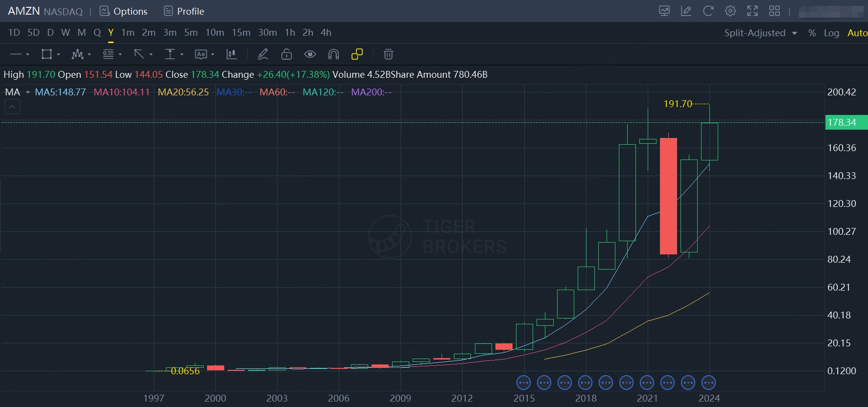Screen dimensions: 868x407
Task: Select the arrow drawing tool
Action: (139, 54)
